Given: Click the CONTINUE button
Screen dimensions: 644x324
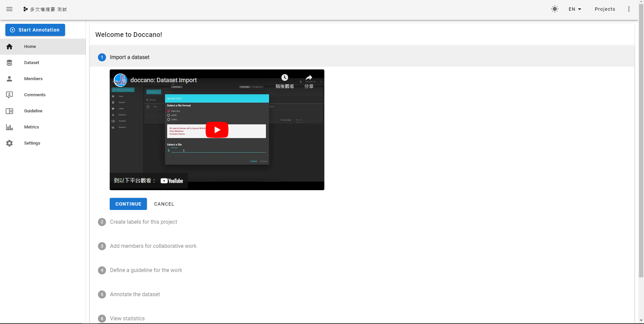Looking at the screenshot, I should 128,204.
